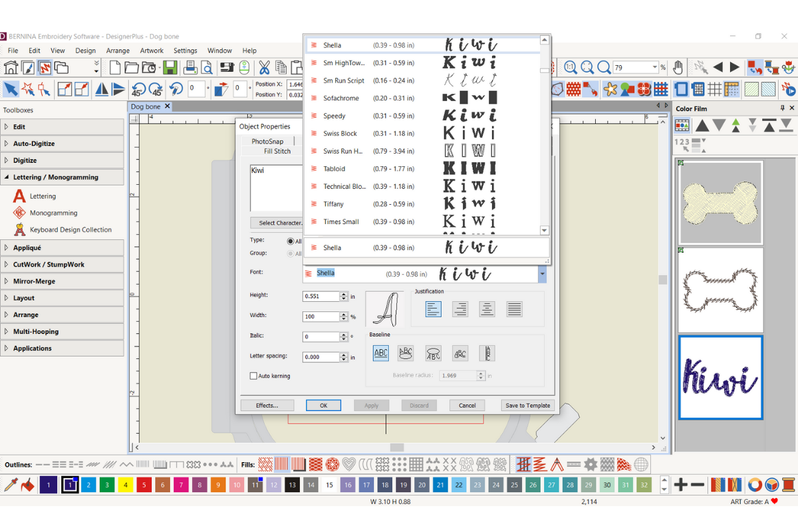Open the zoom percentage dropdown
Image resolution: width=798 pixels, height=532 pixels.
[654, 67]
